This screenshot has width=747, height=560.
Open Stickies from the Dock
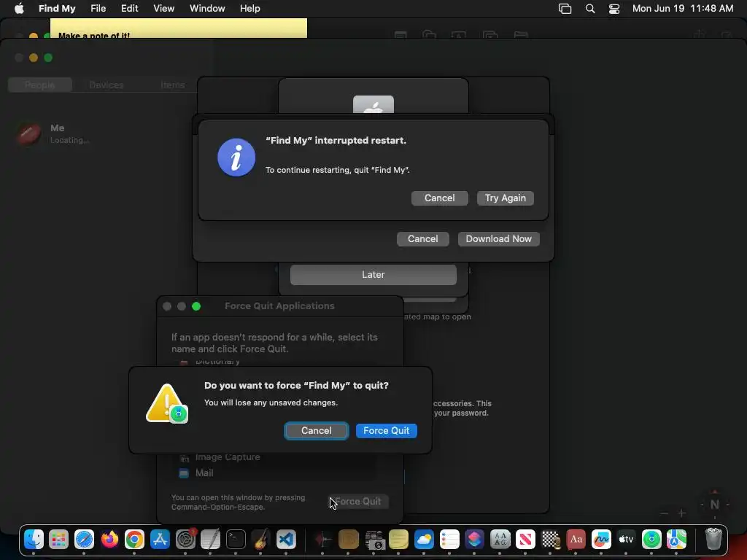[399, 540]
